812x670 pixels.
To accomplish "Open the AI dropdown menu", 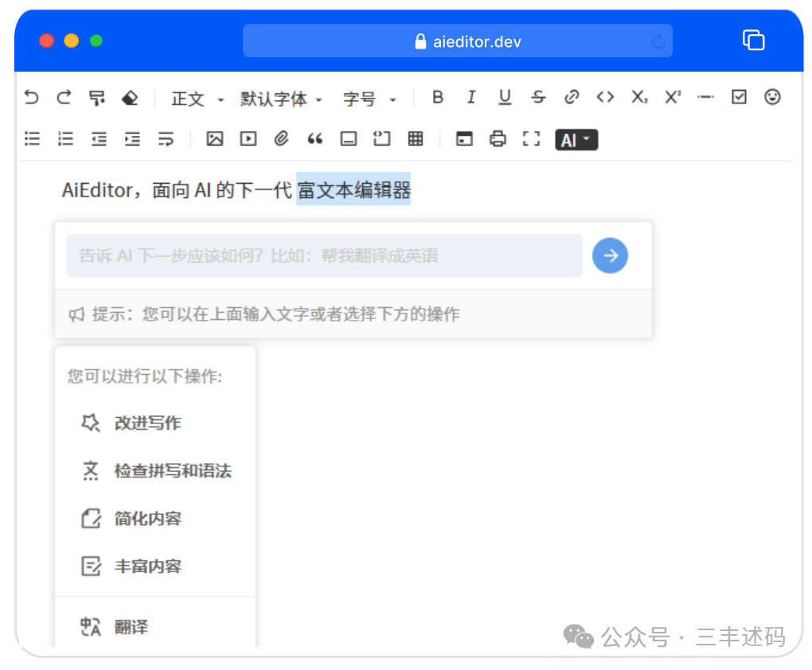I will (576, 140).
